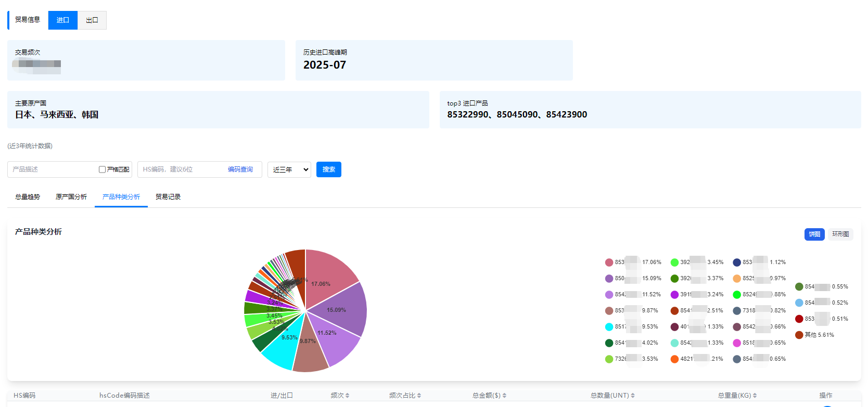
Task: Sort by 总金额($) column sort icon
Action: click(x=504, y=396)
